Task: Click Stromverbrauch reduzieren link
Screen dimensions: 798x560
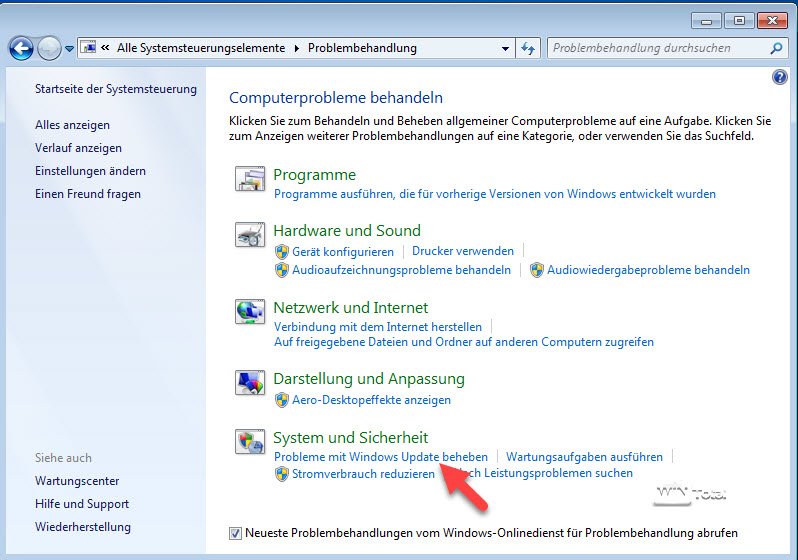Action: pyautogui.click(x=363, y=474)
